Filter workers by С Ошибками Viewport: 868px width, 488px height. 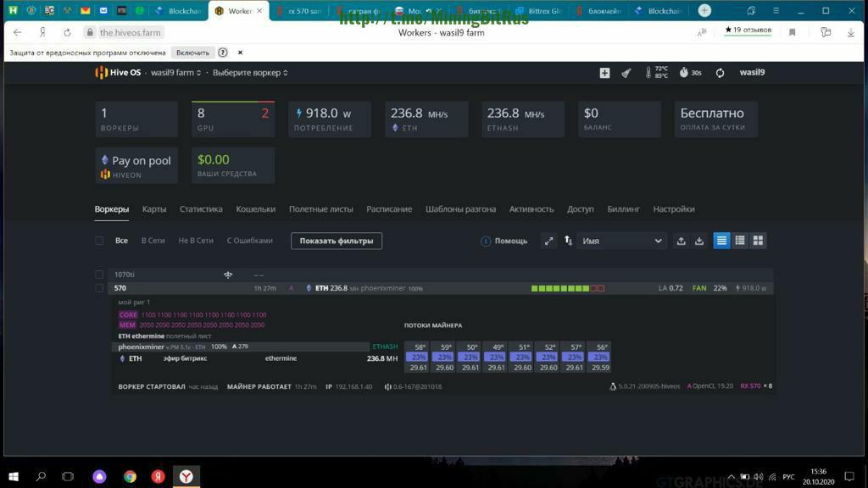(x=250, y=241)
